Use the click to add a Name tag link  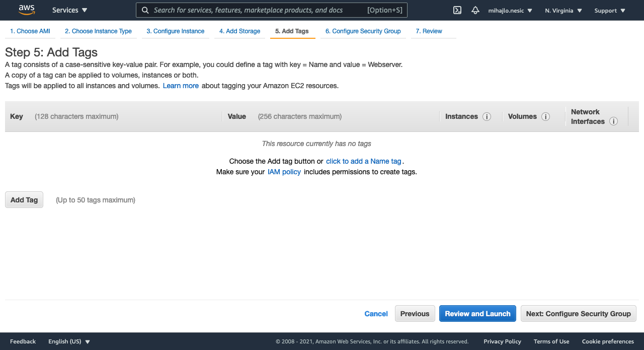point(364,161)
